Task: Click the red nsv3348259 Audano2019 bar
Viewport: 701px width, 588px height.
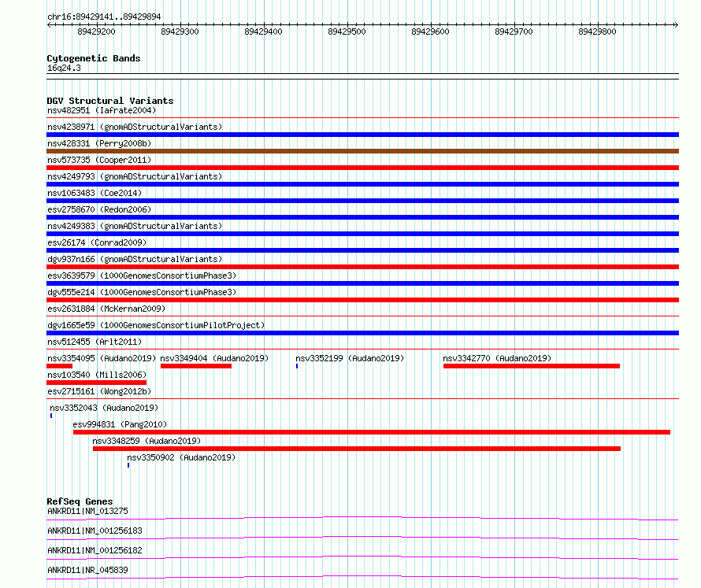Action: 357,449
